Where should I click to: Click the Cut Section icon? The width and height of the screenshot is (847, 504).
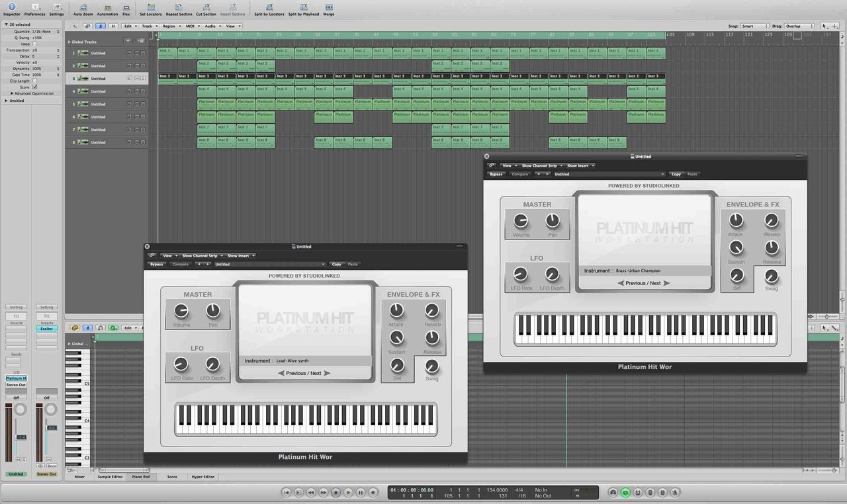(x=206, y=9)
